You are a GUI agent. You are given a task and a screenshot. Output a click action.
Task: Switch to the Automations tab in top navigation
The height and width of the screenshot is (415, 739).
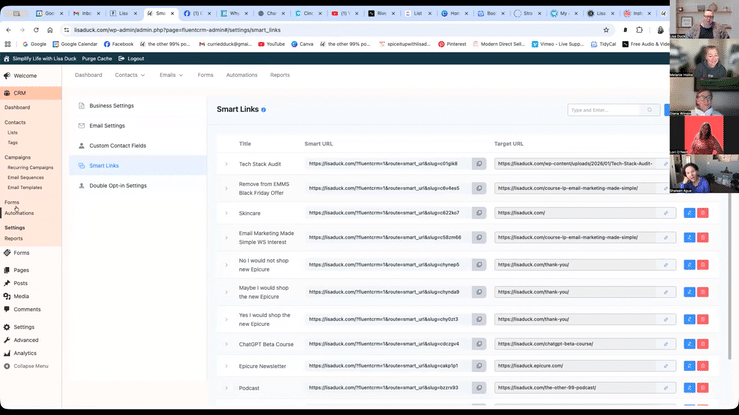241,75
